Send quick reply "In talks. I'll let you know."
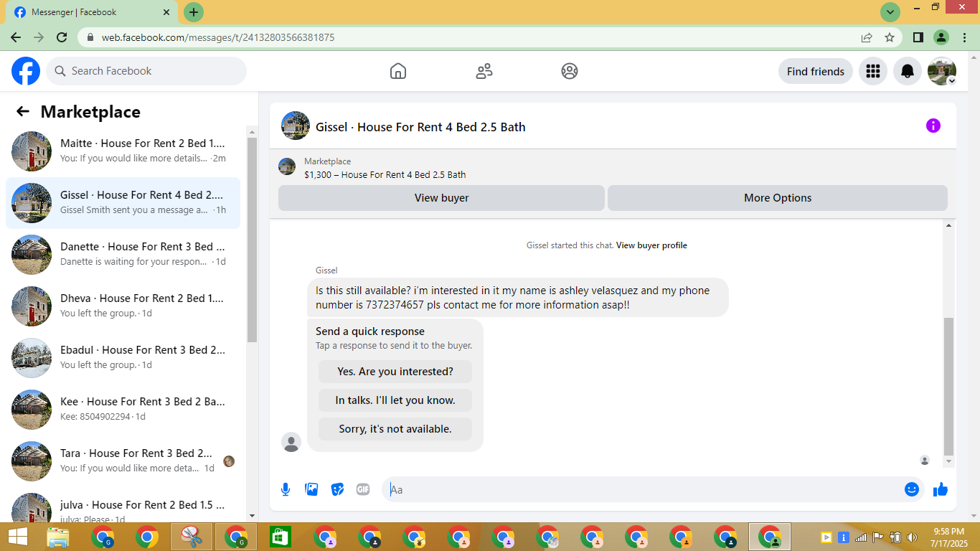This screenshot has width=980, height=551. 395,400
